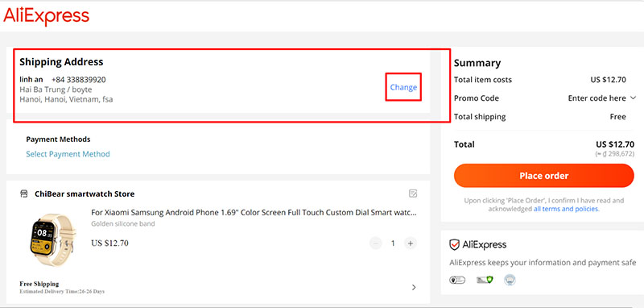Decrease item quantity with minus button
644x308 pixels.
pos(375,243)
